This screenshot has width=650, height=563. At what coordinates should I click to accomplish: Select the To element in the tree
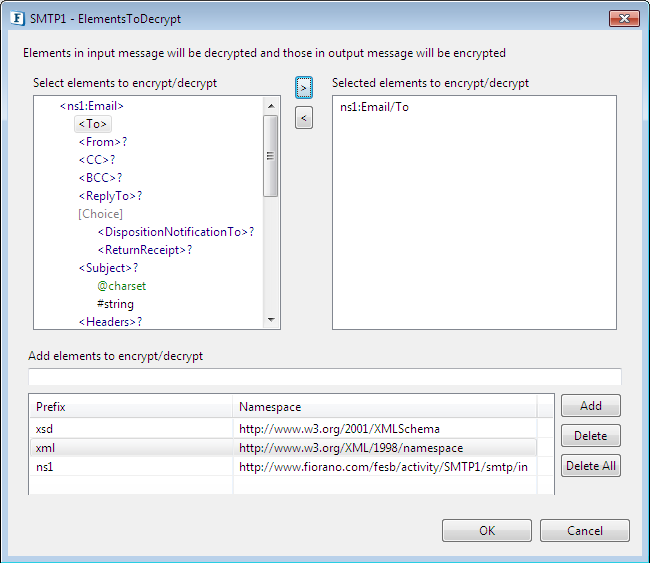(x=93, y=124)
